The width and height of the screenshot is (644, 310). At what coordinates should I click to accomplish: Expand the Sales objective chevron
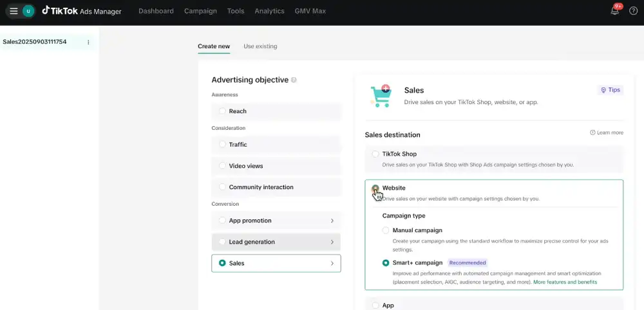tap(332, 263)
